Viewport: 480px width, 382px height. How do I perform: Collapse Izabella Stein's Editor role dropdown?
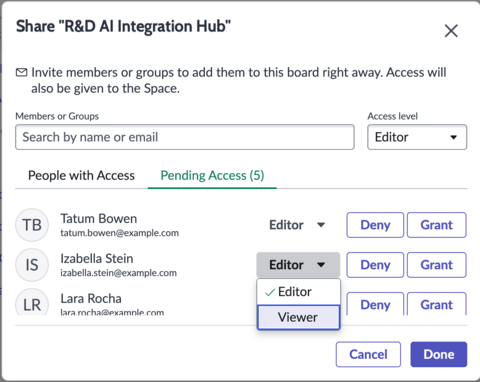[x=298, y=265]
